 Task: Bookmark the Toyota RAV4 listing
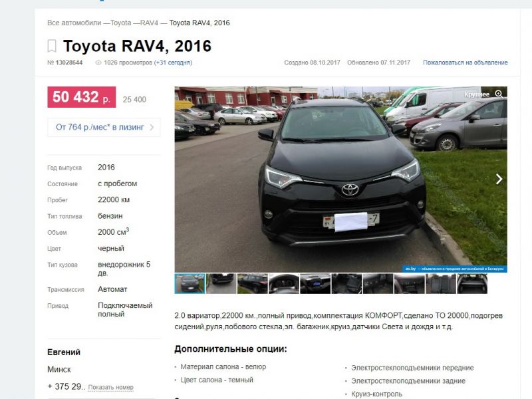[x=52, y=46]
